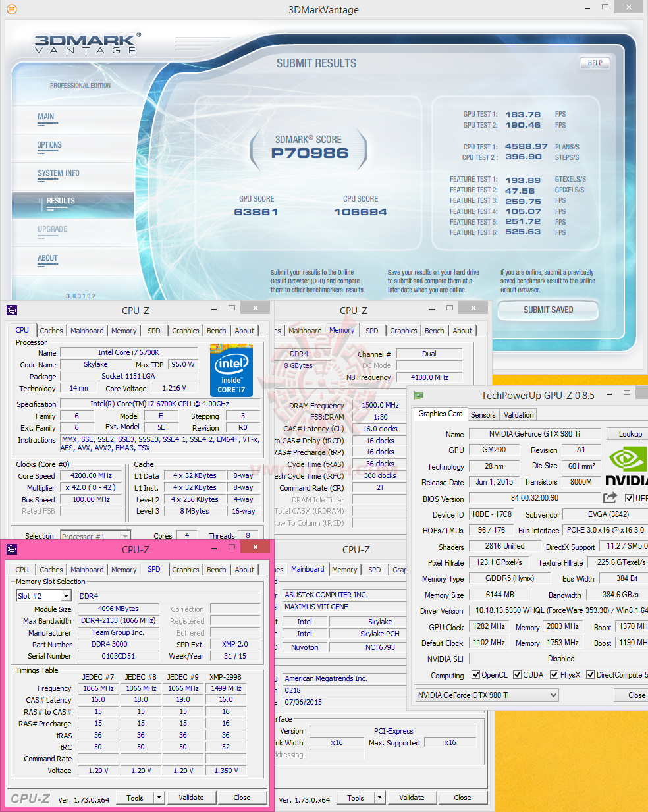648x812 pixels.
Task: Toggle the CUDA checkbox
Action: 517,674
